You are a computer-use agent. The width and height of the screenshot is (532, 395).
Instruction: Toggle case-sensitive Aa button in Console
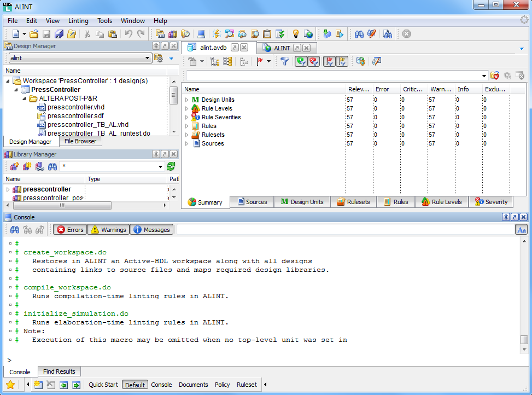[x=521, y=230]
